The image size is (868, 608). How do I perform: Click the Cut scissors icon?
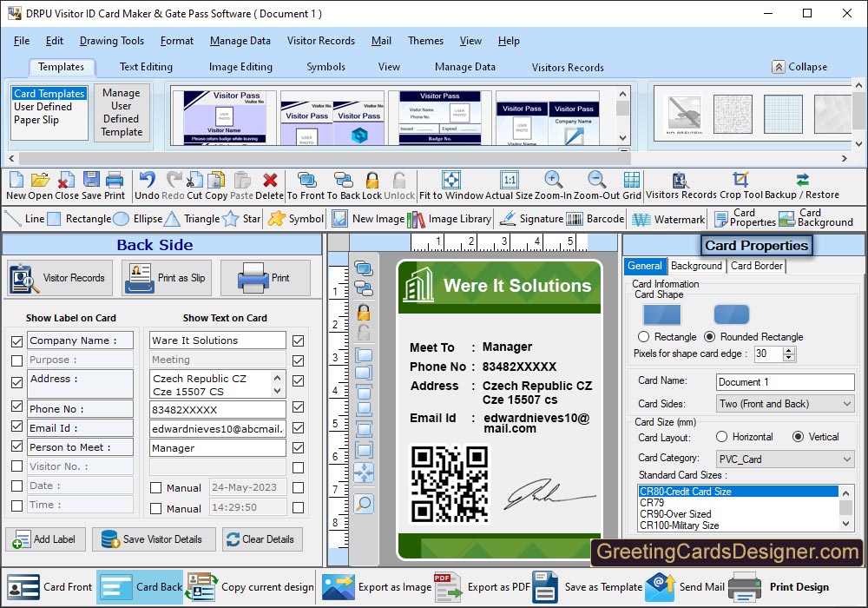point(194,180)
